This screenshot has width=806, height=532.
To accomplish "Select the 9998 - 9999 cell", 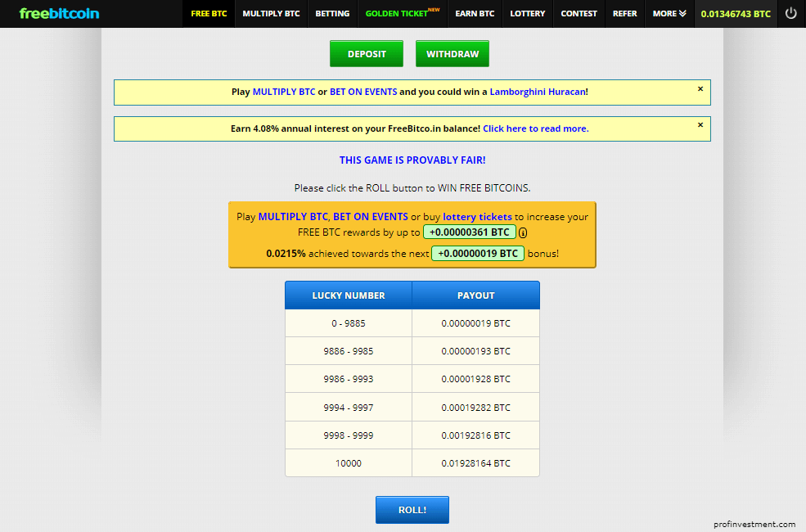I will [349, 435].
